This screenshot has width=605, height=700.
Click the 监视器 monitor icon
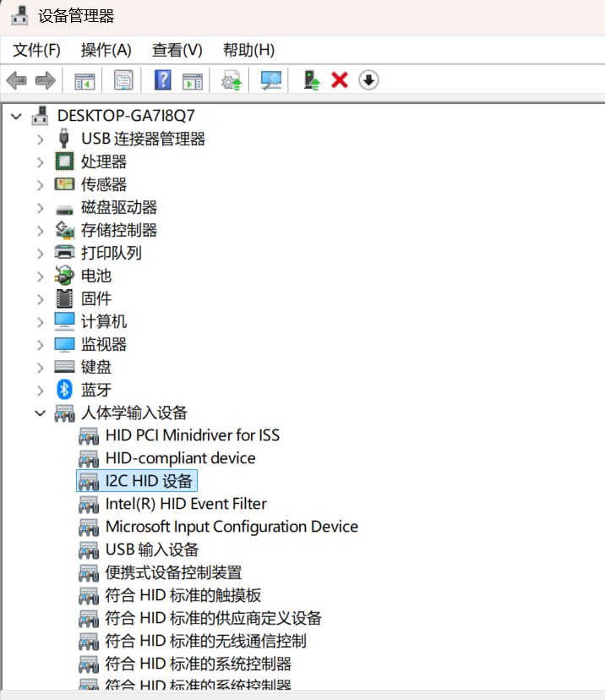tap(64, 345)
